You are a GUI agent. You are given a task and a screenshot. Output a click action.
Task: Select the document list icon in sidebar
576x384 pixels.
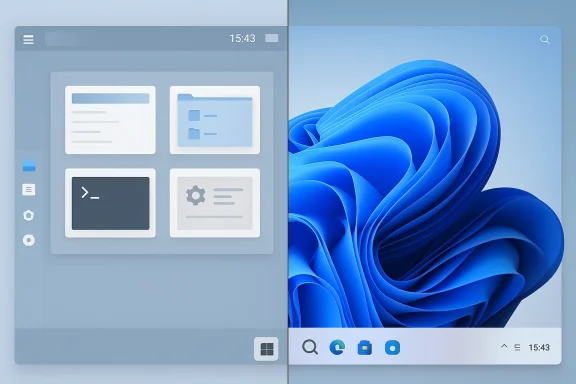tap(29, 190)
